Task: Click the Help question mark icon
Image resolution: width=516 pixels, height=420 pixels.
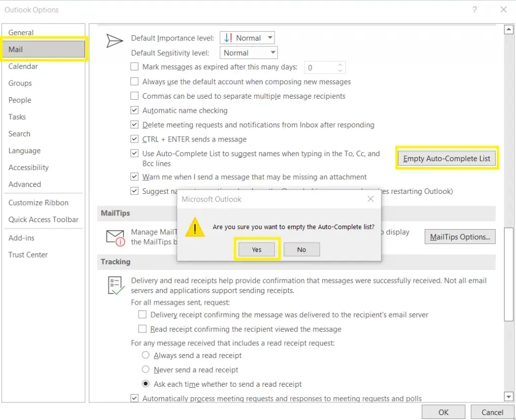Action: [474, 10]
